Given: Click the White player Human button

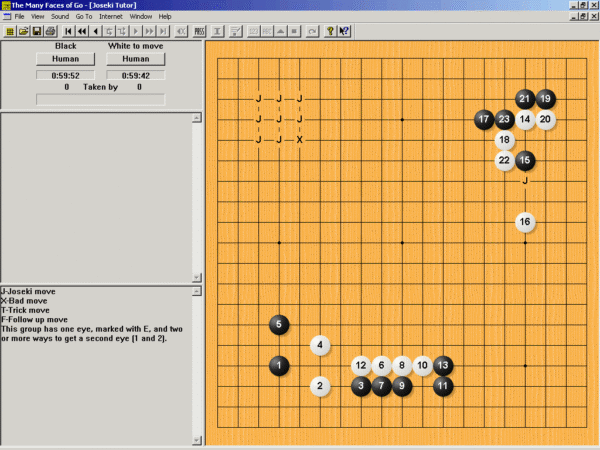Looking at the screenshot, I should (135, 59).
